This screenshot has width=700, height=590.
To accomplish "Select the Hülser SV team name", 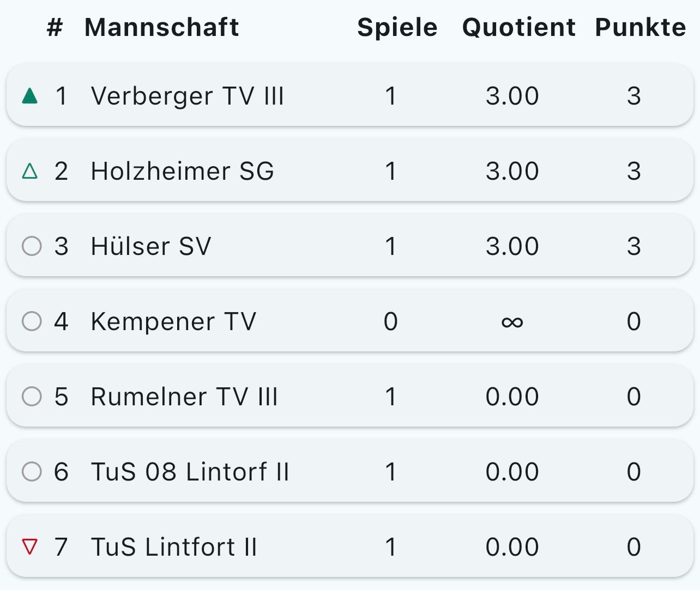I will (151, 246).
